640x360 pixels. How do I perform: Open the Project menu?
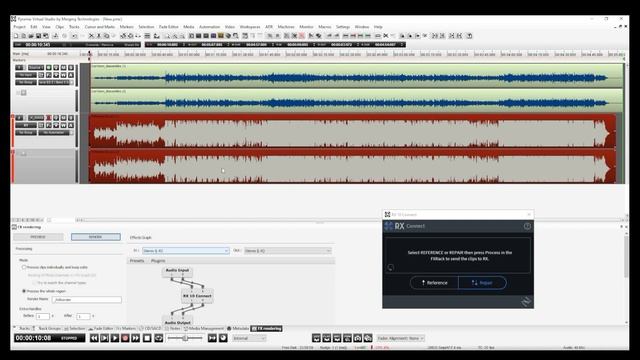coord(19,27)
